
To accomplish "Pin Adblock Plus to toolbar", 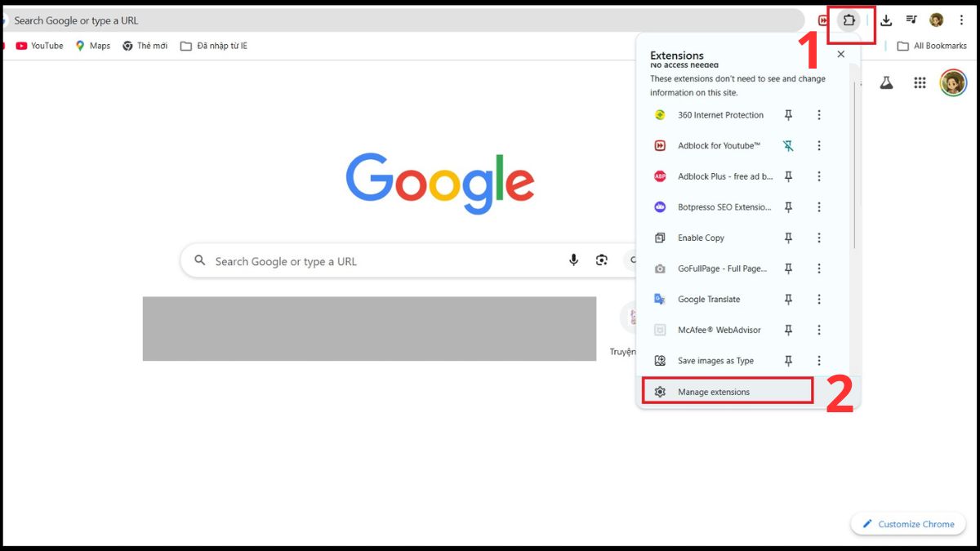I will (788, 176).
